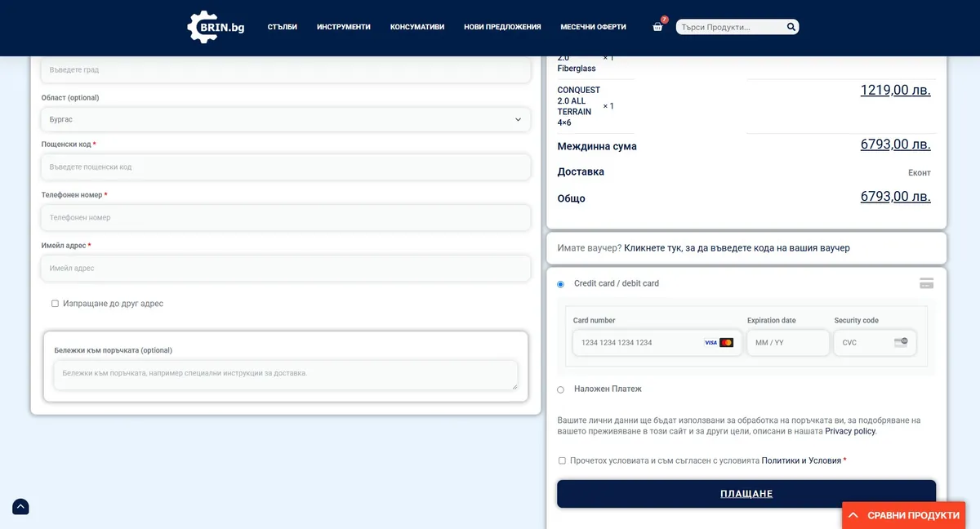Accept the Политики и Условия checkbox
Viewport: 980px width, 529px height.
click(x=562, y=460)
